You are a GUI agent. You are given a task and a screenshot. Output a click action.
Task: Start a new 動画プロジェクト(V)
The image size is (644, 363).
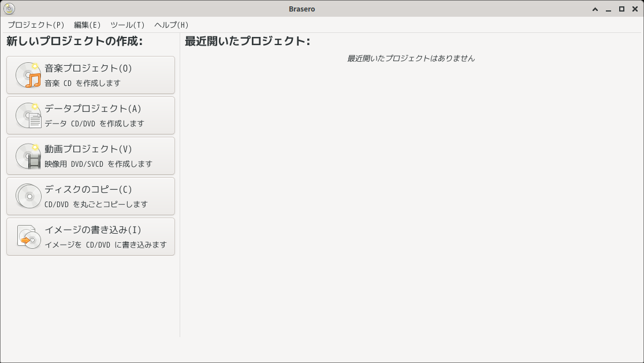pyautogui.click(x=91, y=156)
